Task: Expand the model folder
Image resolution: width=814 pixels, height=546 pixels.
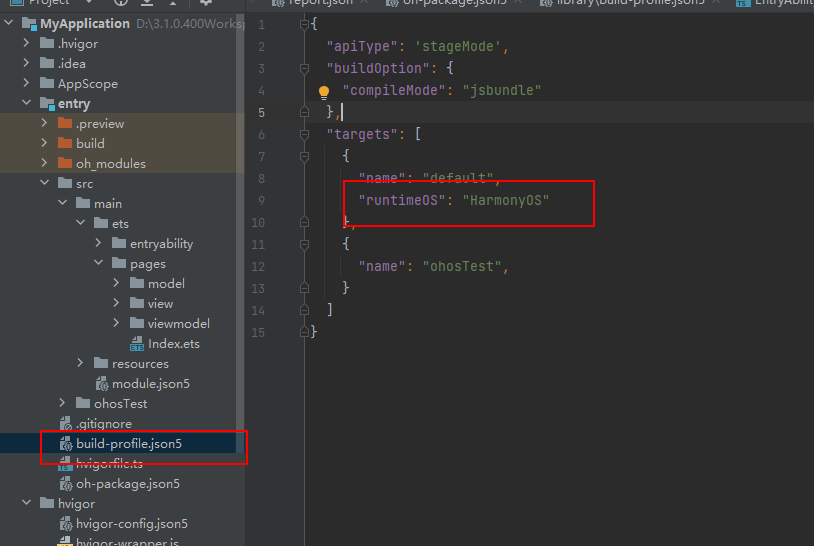Action: [x=116, y=283]
